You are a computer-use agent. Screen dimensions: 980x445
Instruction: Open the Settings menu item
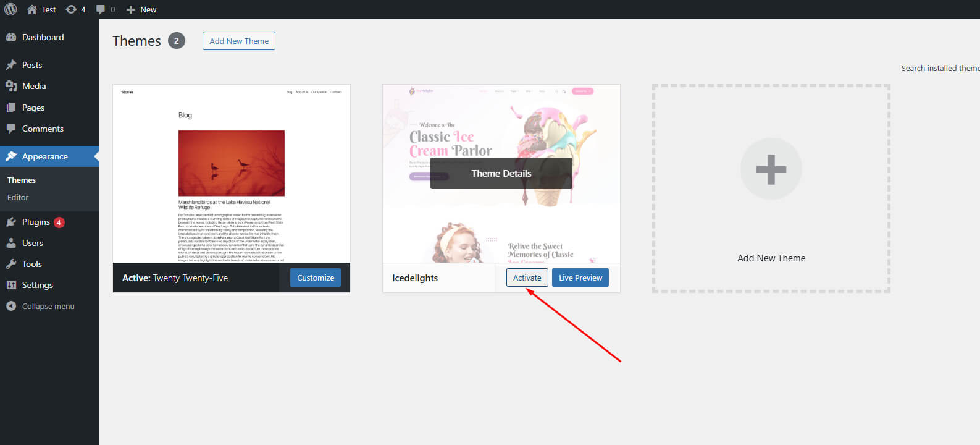pos(49,285)
